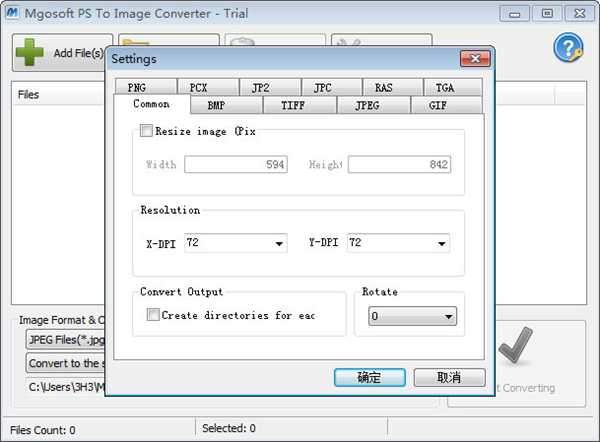Expand the Y-DPI dropdown
600x442 pixels.
[442, 243]
